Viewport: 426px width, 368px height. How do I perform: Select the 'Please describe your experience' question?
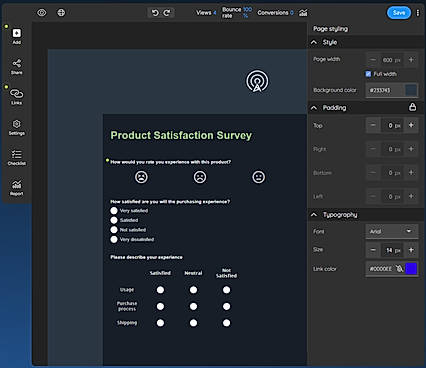[x=146, y=257]
